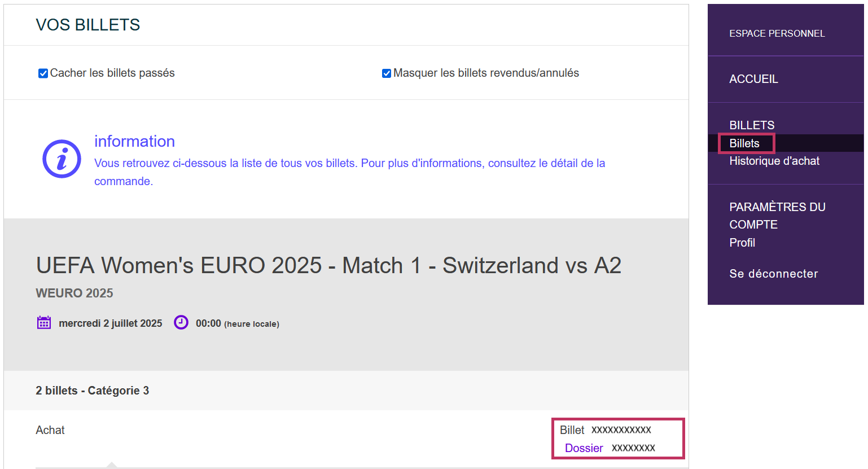The width and height of the screenshot is (868, 469).
Task: Open ACCUEIL in the sidebar
Action: point(753,79)
